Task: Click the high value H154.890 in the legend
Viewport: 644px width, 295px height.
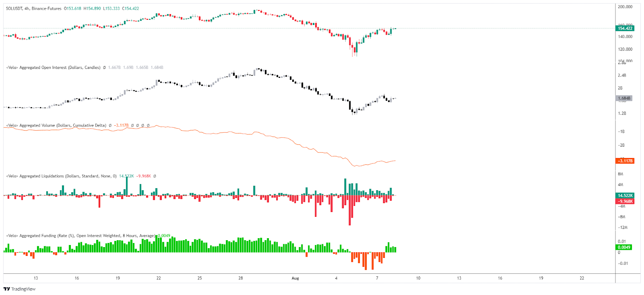Action: coord(92,8)
